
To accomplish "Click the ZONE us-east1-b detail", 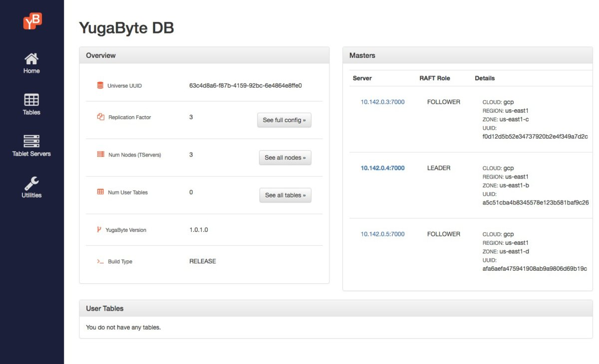I will coord(506,185).
